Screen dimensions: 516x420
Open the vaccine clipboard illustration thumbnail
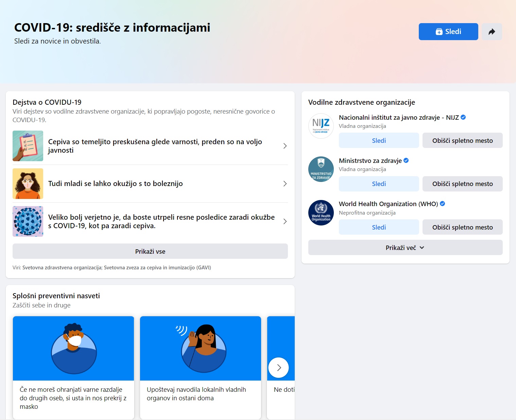[28, 146]
